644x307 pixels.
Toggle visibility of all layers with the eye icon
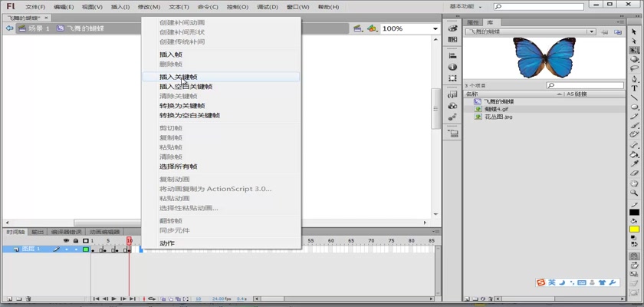click(x=66, y=241)
